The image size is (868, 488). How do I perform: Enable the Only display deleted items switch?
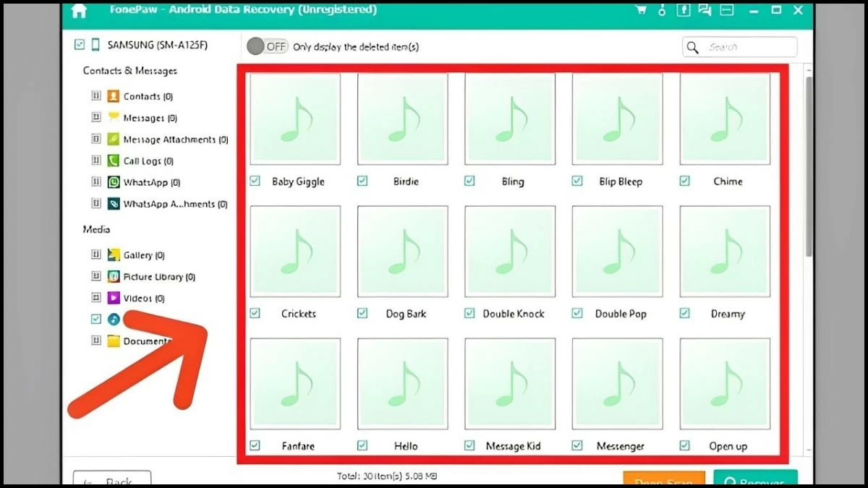point(267,46)
